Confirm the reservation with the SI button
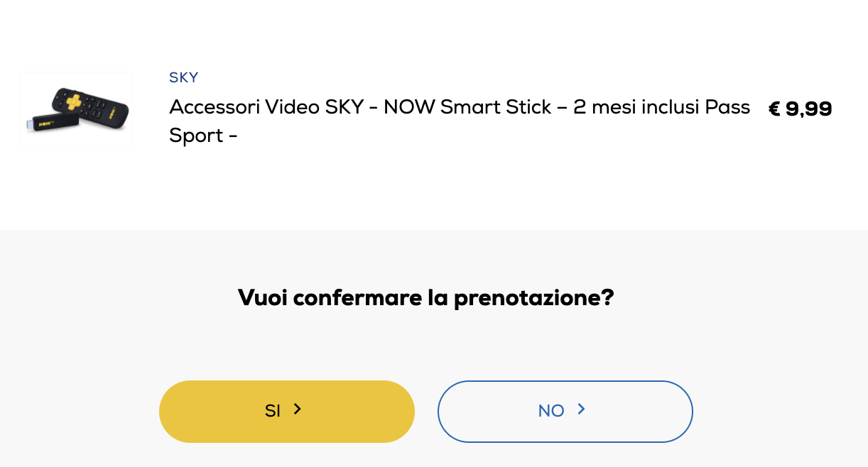This screenshot has height=467, width=868. tap(287, 412)
